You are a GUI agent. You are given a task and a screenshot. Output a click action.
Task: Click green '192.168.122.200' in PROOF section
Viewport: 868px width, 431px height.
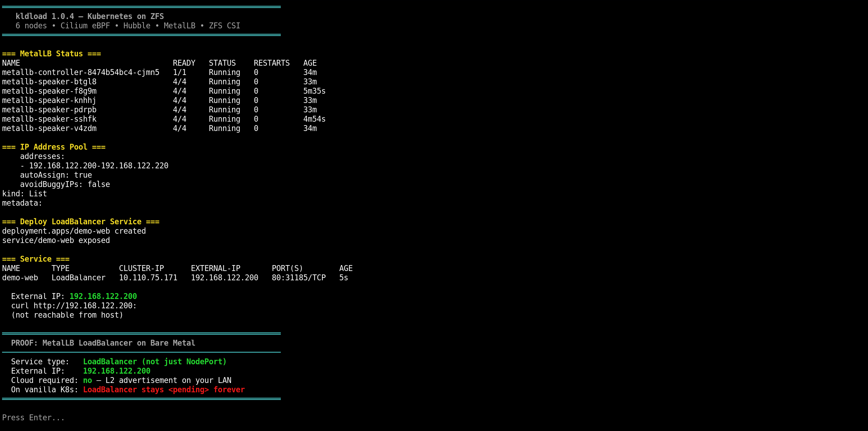tap(117, 371)
